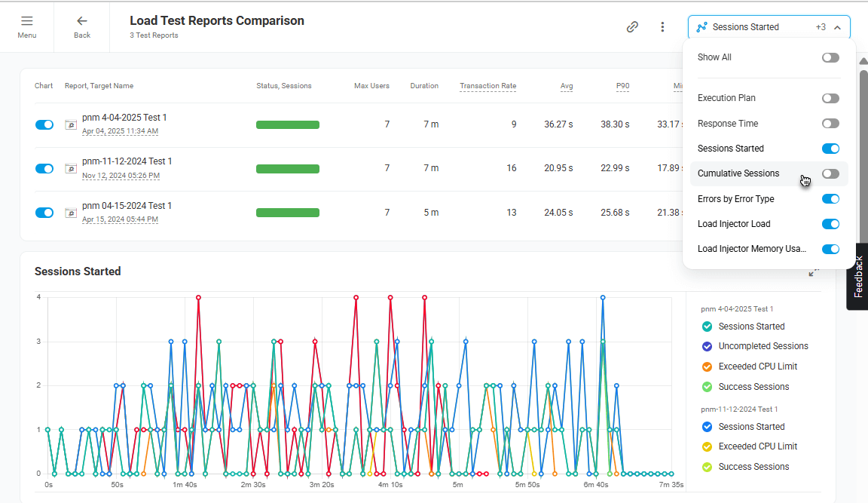Select the Response Time menu entry
The image size is (868, 503).
point(728,124)
